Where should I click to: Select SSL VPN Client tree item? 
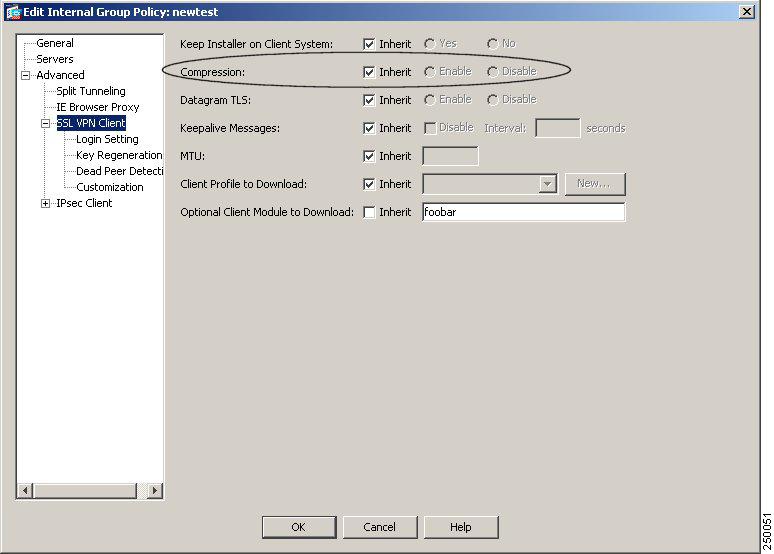pos(91,123)
